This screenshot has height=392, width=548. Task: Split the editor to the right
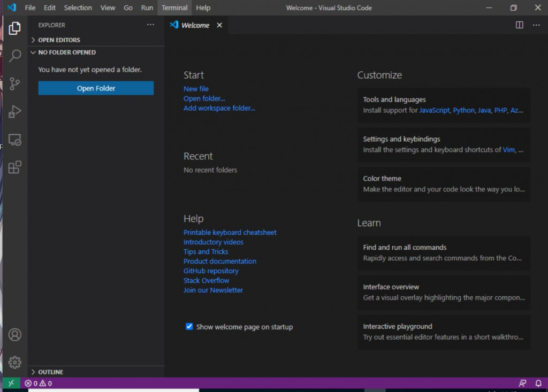pyautogui.click(x=519, y=25)
